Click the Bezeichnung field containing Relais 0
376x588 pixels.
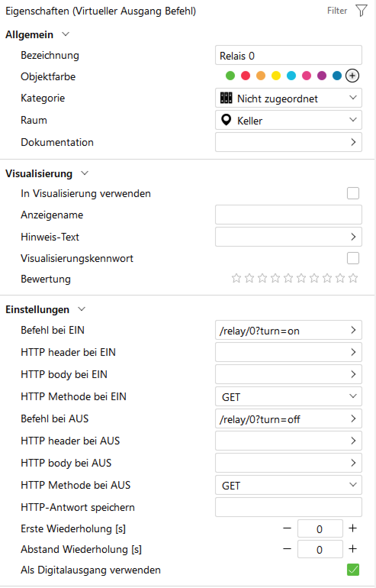[x=288, y=55]
